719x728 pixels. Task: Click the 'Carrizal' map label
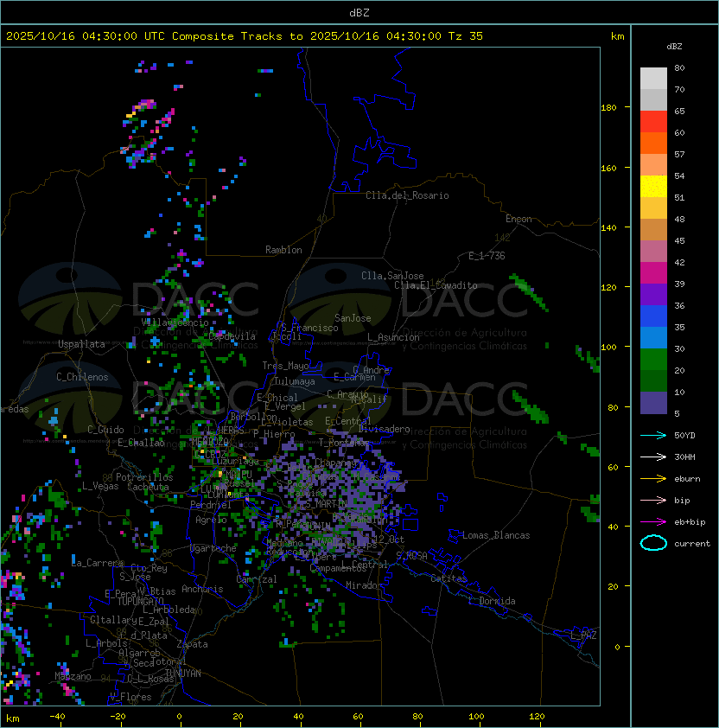[257, 579]
